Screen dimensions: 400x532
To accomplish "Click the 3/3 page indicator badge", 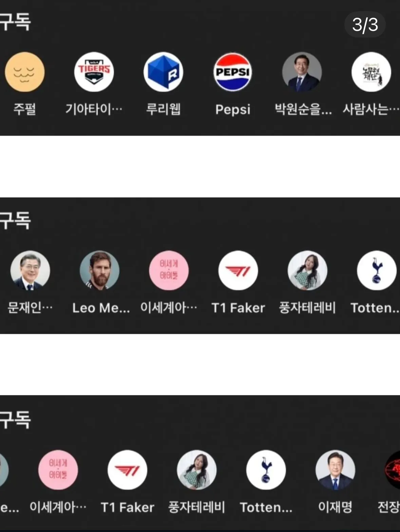I will 365,24.
